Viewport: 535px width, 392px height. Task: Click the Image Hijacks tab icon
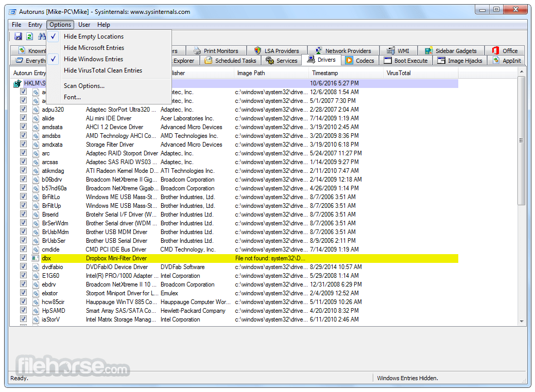pyautogui.click(x=441, y=61)
